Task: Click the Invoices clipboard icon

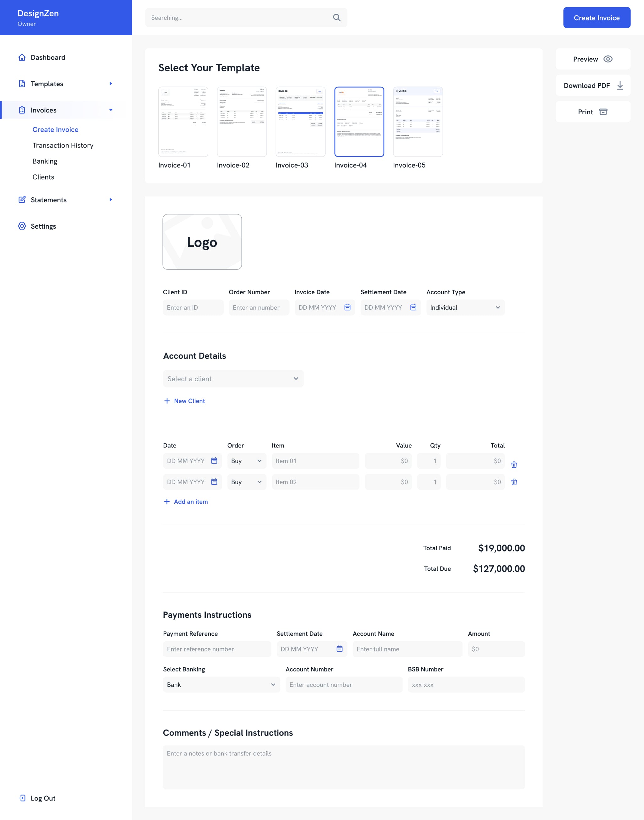Action: tap(22, 110)
